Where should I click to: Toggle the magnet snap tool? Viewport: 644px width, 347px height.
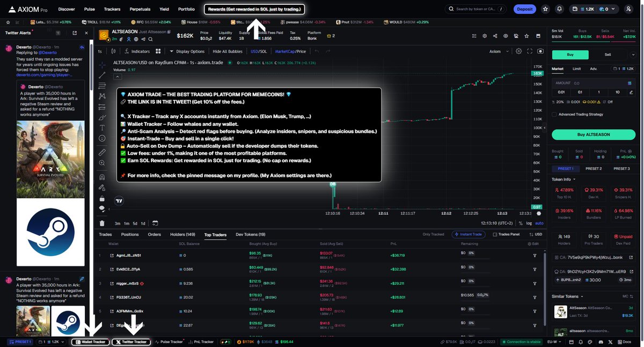coord(102,177)
